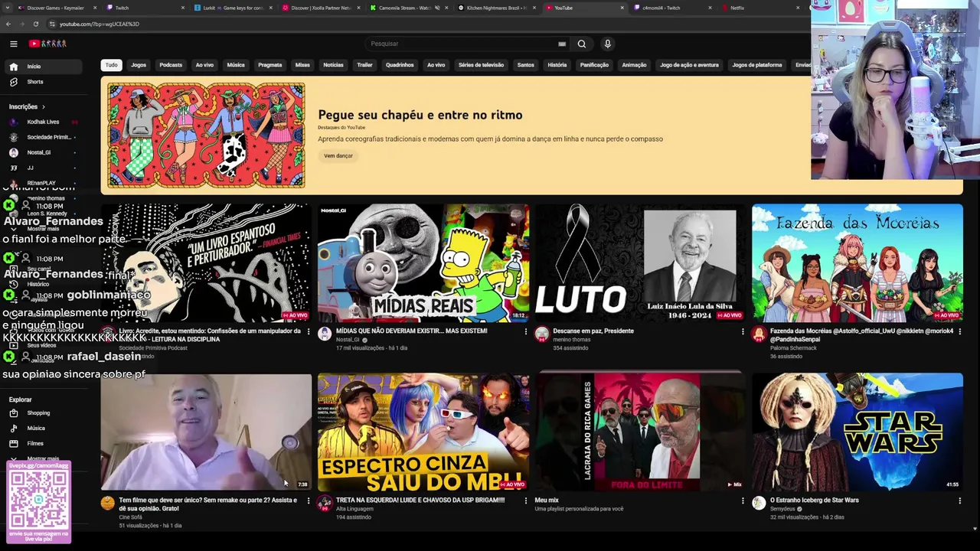Screen dimensions: 980x551
Task: Open Música under Explorar
Action: [x=43, y=429]
